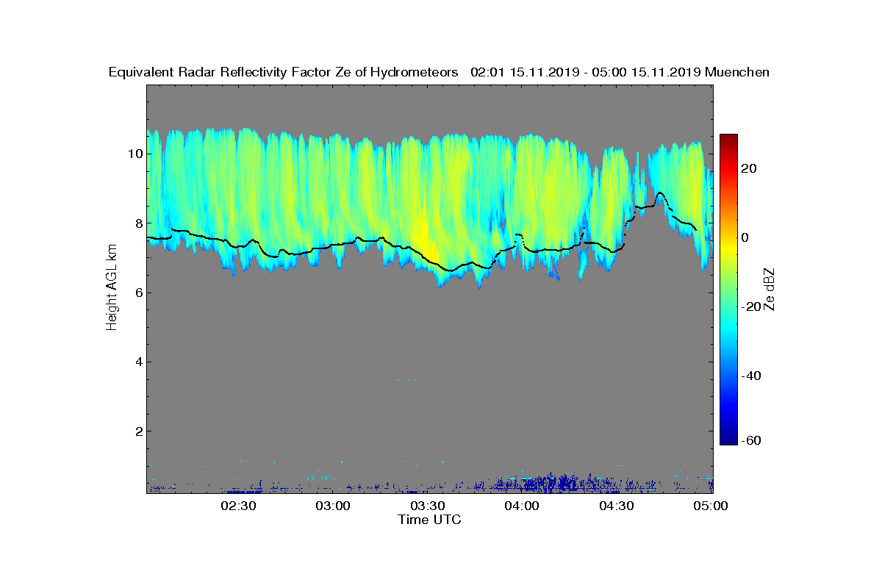This screenshot has height=588, width=882.
Task: Click the dark red top of colorbar
Action: 728,138
